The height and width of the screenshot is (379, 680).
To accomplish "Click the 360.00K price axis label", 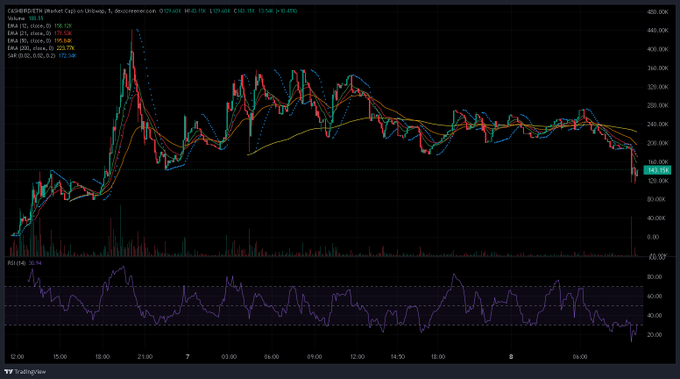I will click(657, 68).
